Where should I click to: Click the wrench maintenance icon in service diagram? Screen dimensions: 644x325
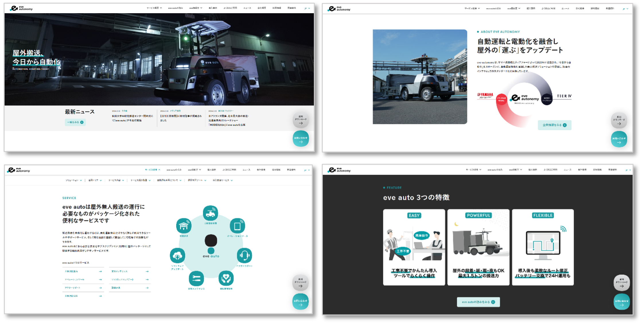tap(196, 278)
